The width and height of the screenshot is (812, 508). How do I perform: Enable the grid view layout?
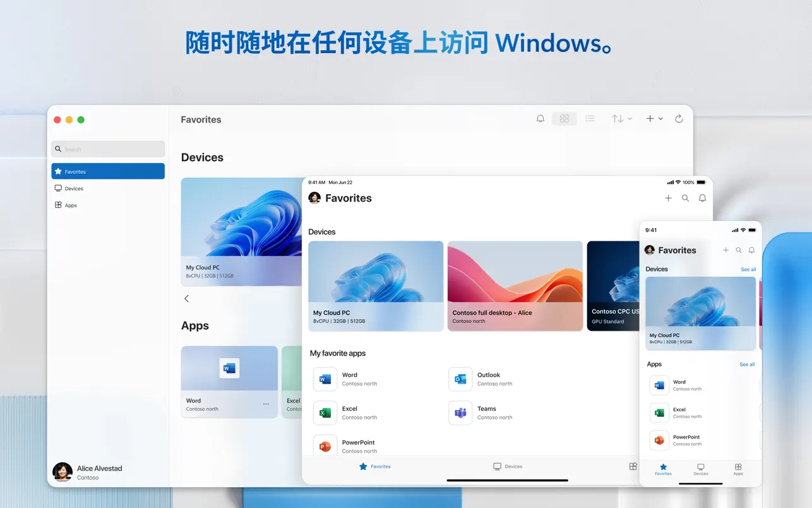pyautogui.click(x=564, y=118)
